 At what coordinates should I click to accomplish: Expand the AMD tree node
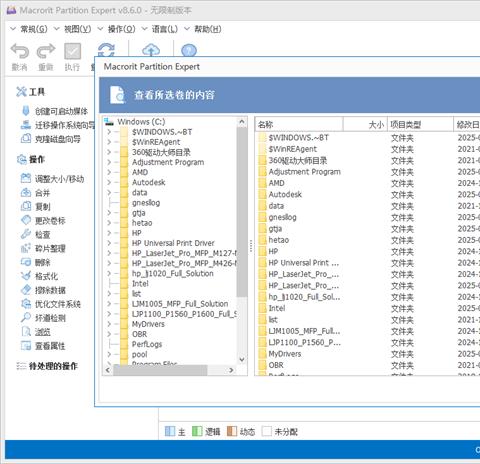coord(109,172)
